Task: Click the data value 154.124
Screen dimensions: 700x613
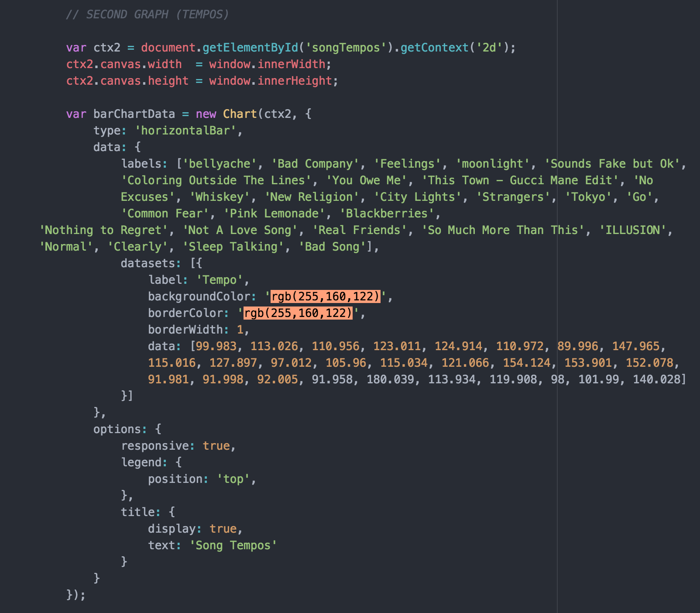Action: pyautogui.click(x=527, y=363)
